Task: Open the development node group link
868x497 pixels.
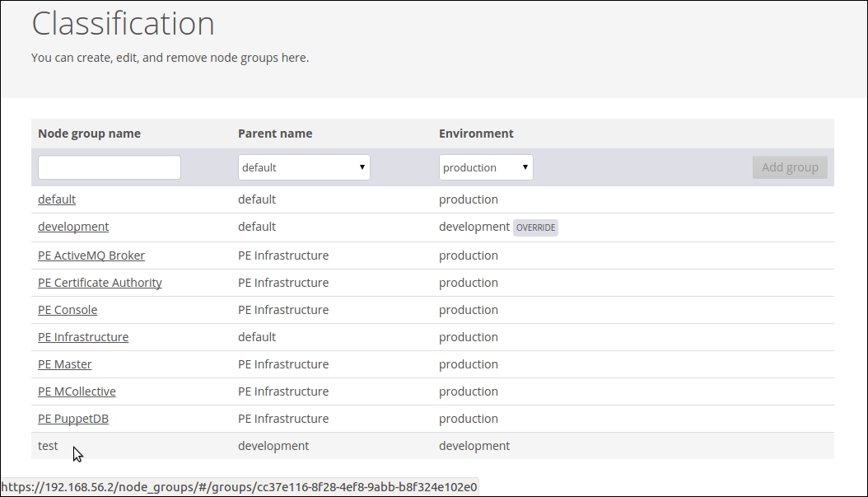Action: pyautogui.click(x=73, y=227)
